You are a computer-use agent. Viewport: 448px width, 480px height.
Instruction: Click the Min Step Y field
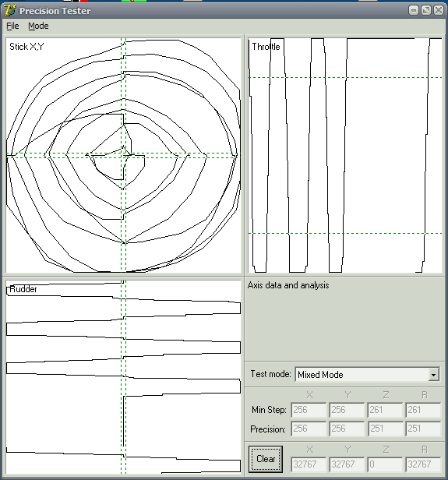tap(347, 410)
